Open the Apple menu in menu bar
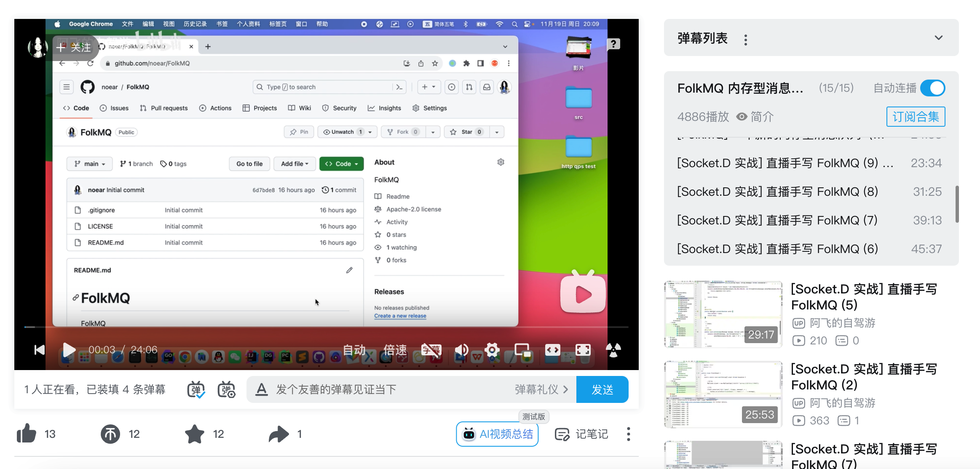This screenshot has height=469, width=980. pyautogui.click(x=57, y=24)
